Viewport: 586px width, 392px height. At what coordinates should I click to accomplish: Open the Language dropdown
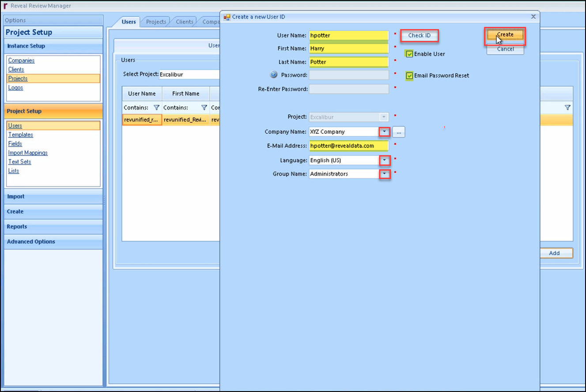[384, 160]
